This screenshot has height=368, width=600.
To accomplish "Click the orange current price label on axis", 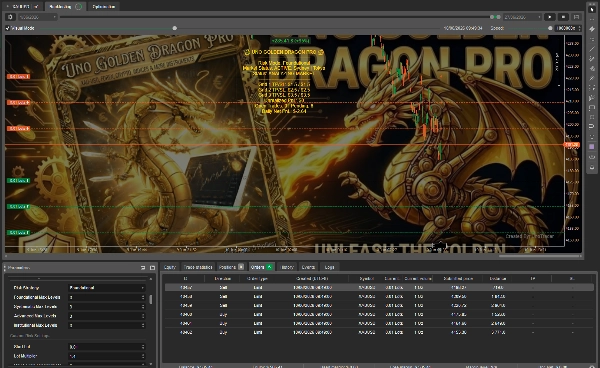I will (x=572, y=145).
